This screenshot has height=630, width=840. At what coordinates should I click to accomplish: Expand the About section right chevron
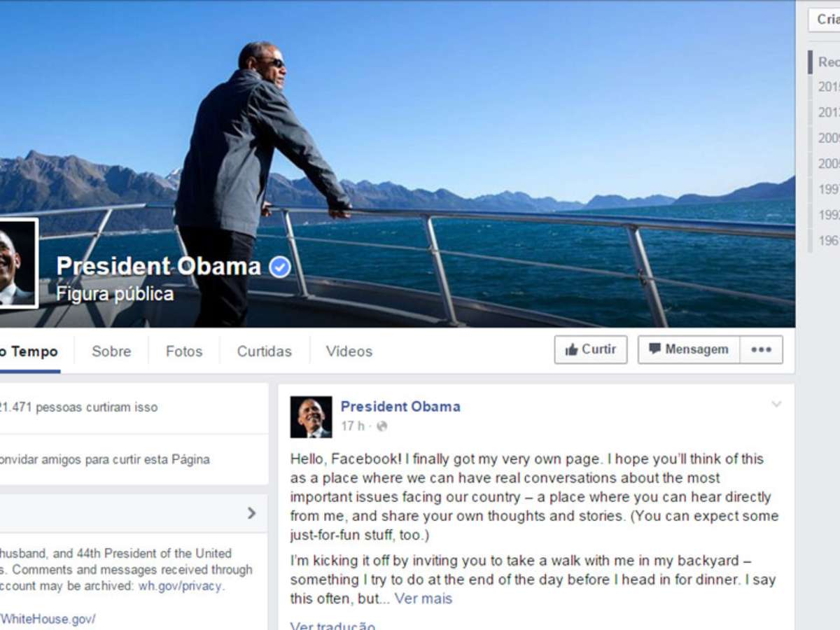coord(252,513)
